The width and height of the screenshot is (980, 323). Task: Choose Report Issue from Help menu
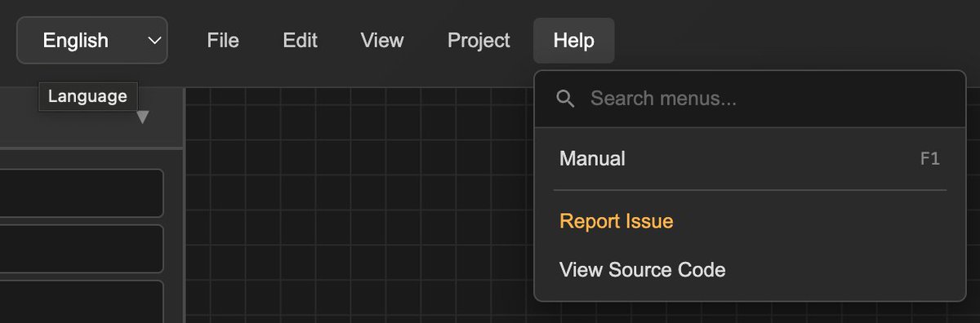coord(750,221)
